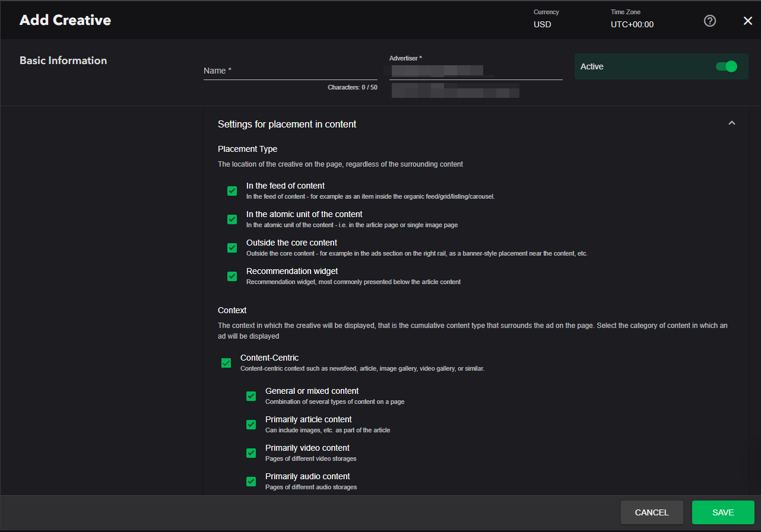Image resolution: width=761 pixels, height=532 pixels.
Task: Uncheck Primarily video content
Action: 251,453
